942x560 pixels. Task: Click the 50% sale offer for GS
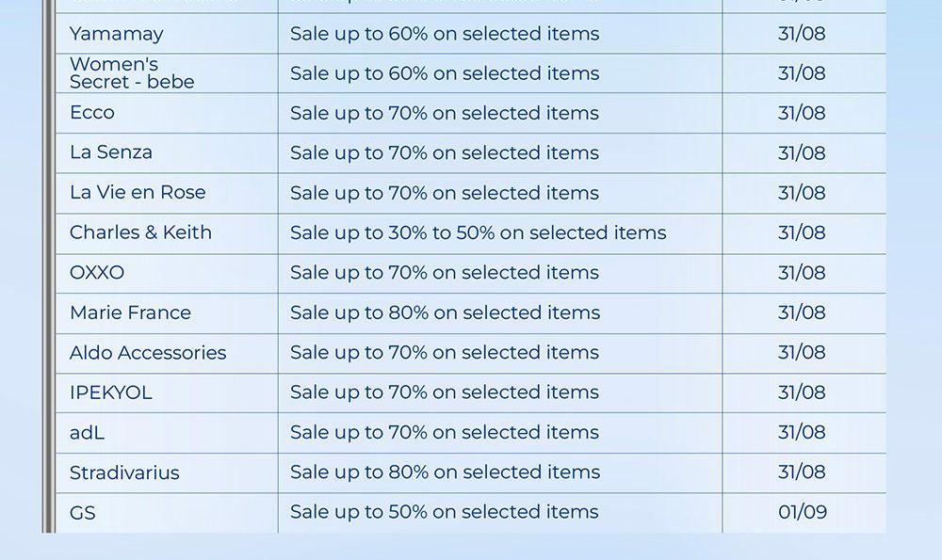[x=444, y=513]
